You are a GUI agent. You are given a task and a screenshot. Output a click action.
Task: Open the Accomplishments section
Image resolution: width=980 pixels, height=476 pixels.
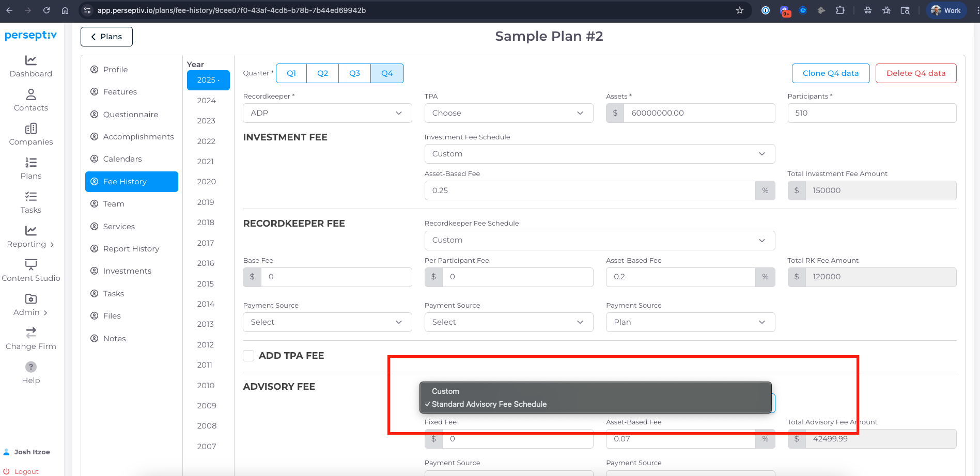[132, 137]
